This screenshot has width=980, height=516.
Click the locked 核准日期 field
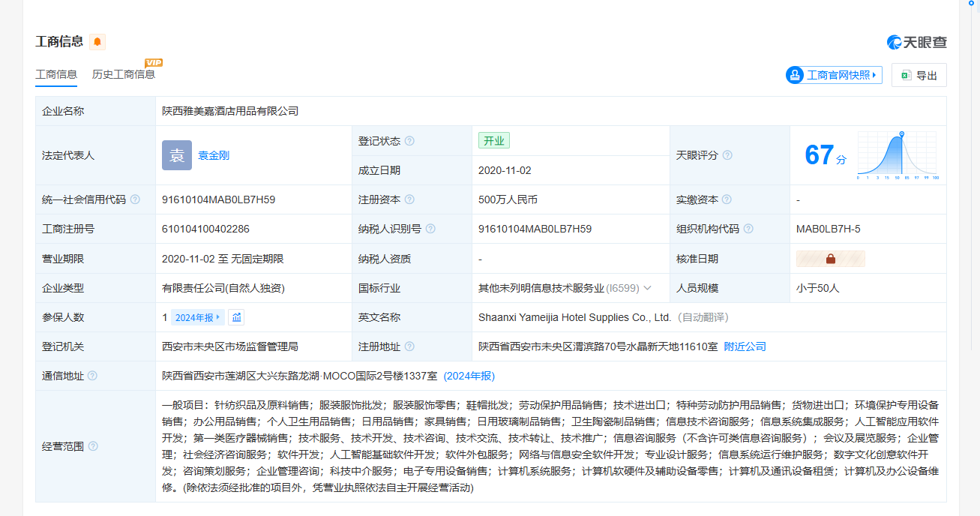[830, 259]
